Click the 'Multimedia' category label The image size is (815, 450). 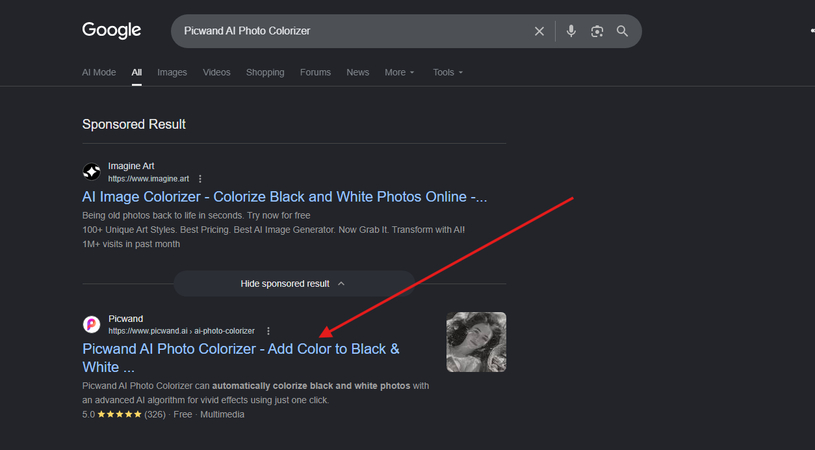tap(222, 415)
